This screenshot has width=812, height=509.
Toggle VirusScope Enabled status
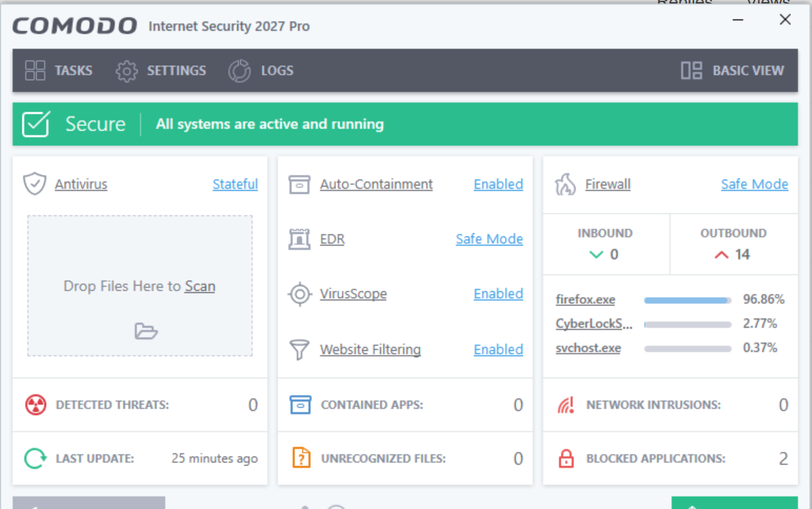(498, 293)
